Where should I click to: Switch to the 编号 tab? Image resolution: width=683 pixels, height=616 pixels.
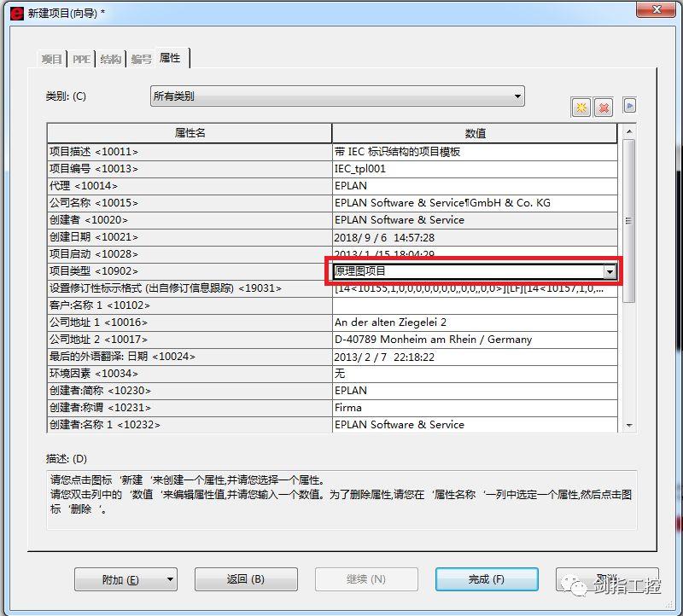(x=139, y=58)
